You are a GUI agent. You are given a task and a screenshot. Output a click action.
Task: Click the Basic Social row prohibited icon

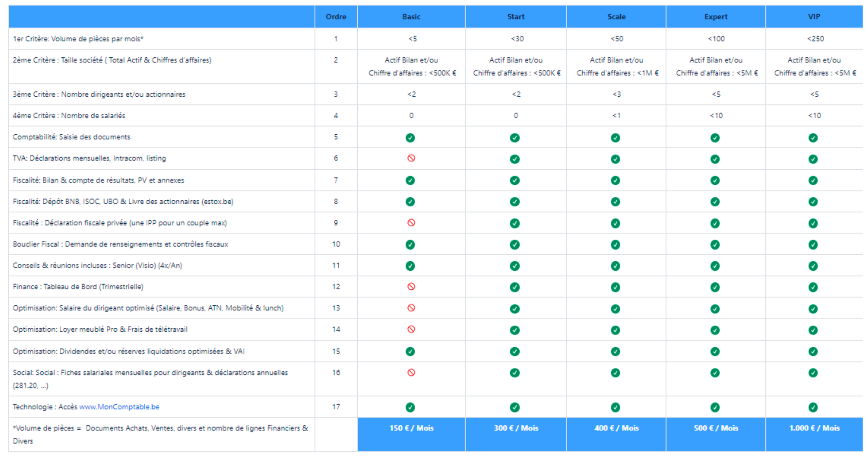411,372
